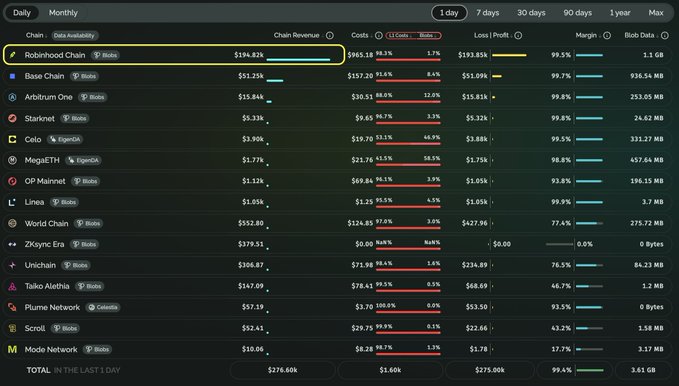This screenshot has width=679, height=386.
Task: Click the Plume Network logo icon
Action: [x=13, y=307]
